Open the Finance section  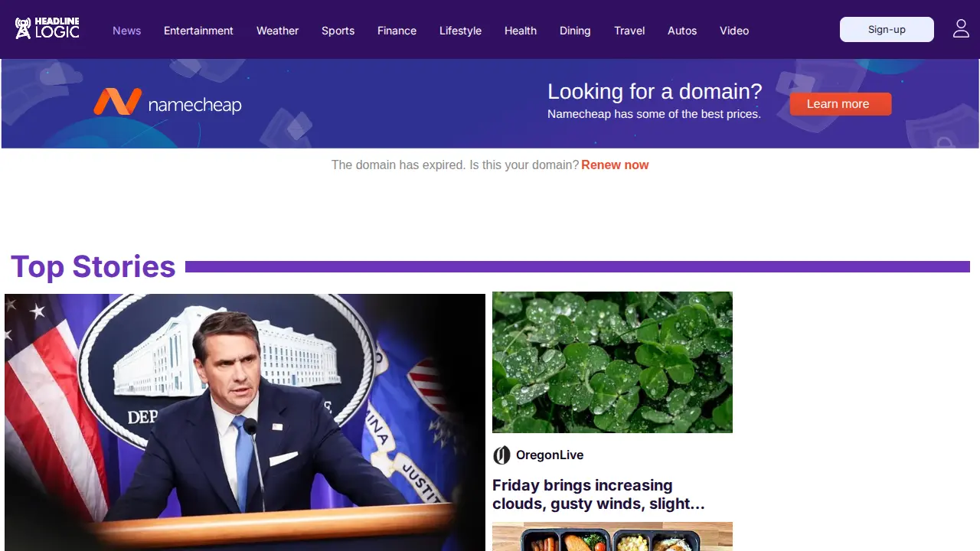coord(397,31)
